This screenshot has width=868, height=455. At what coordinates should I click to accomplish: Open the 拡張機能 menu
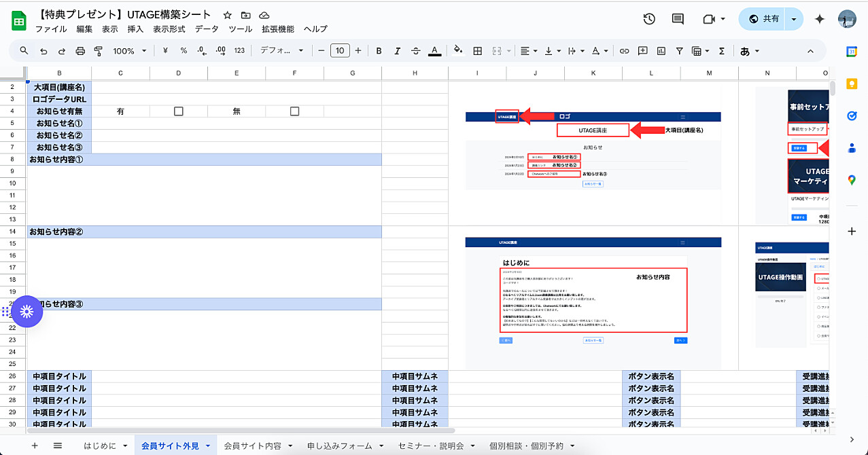[278, 29]
